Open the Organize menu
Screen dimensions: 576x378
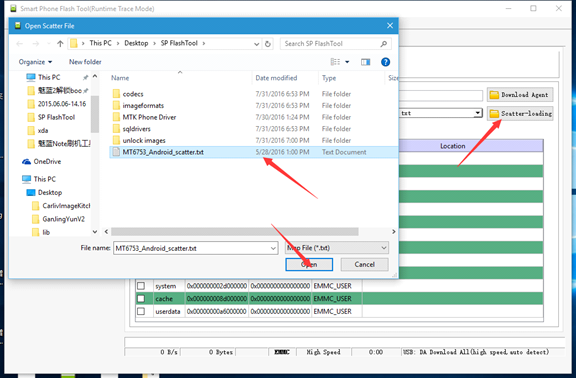[35, 62]
